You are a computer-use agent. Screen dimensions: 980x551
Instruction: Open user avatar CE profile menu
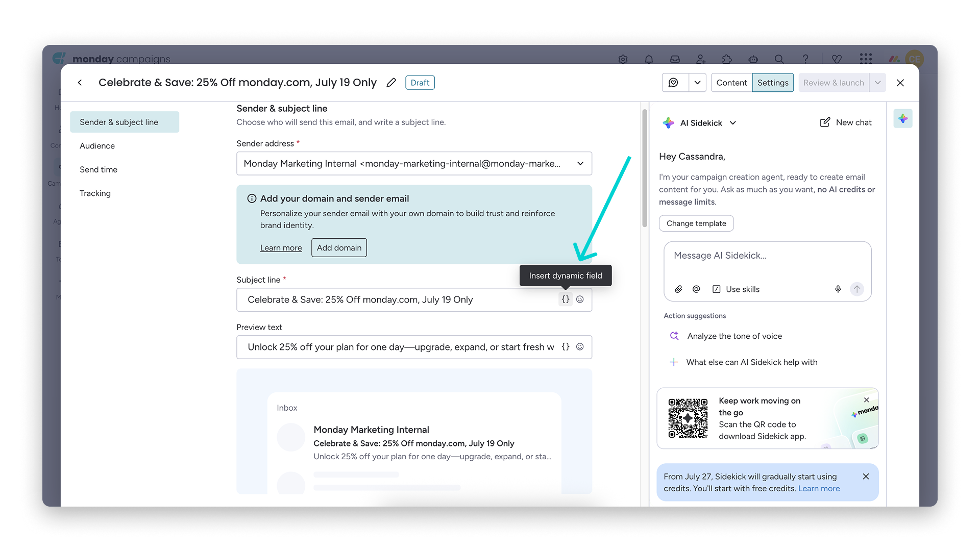(x=914, y=59)
